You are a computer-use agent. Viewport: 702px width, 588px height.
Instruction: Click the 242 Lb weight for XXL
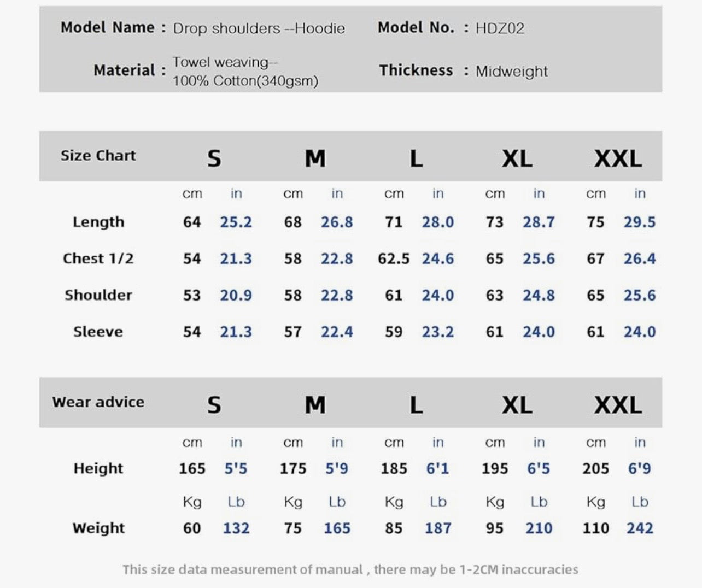[640, 528]
